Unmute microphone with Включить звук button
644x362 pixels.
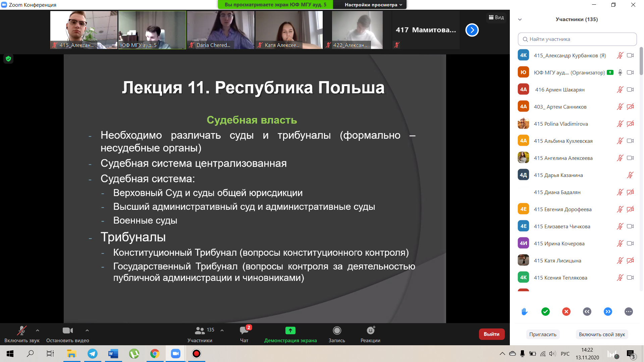[x=22, y=334]
